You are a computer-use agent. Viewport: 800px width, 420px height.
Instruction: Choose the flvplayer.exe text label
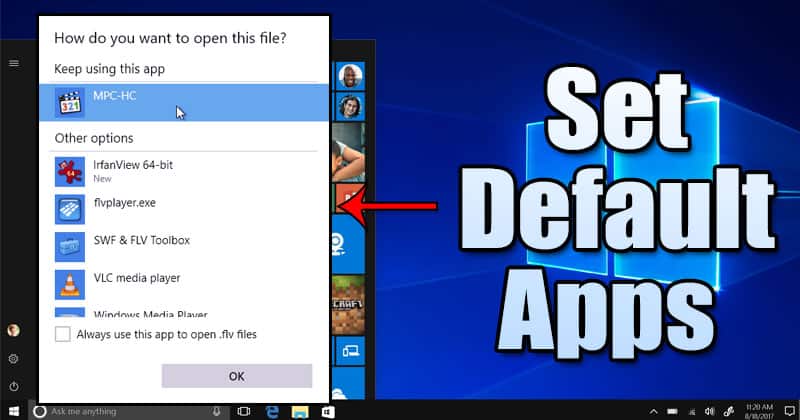(124, 203)
